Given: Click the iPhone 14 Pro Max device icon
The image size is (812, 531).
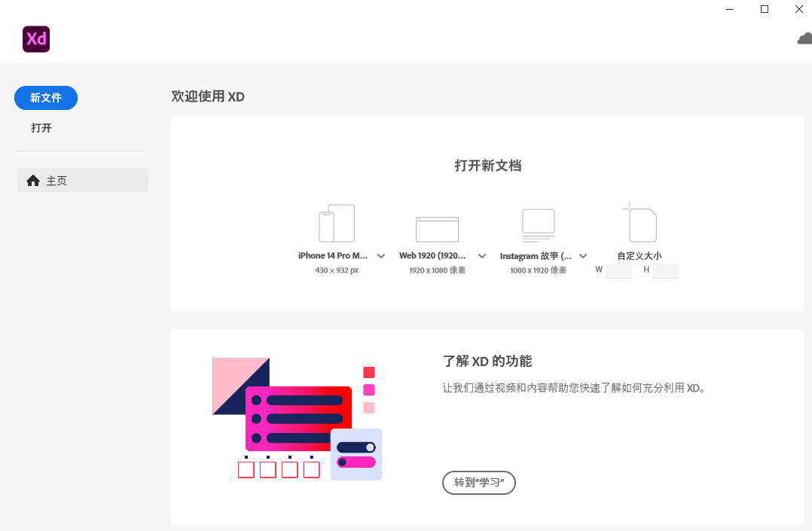Looking at the screenshot, I should click(337, 223).
